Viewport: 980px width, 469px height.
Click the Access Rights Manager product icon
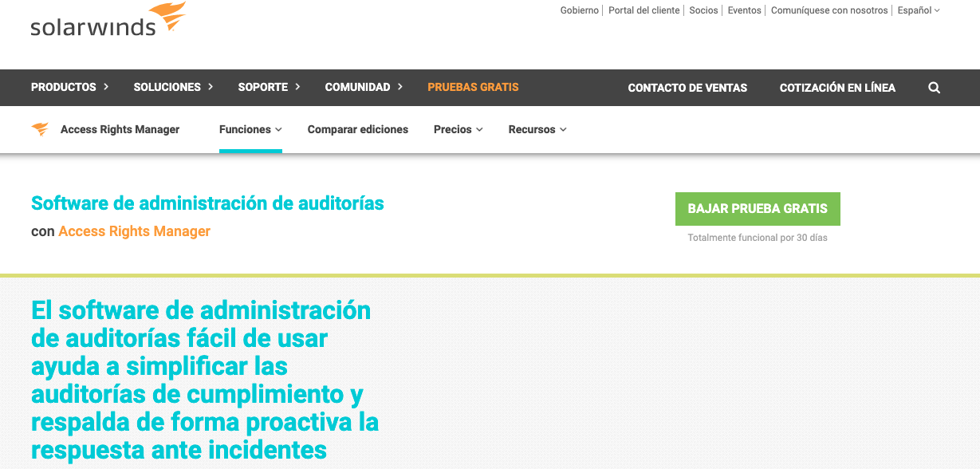pos(37,128)
